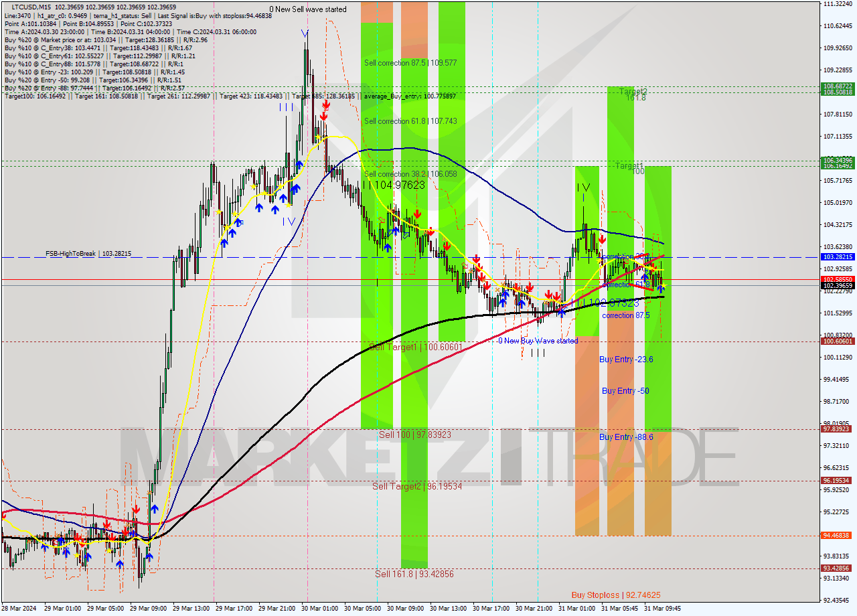Select the 103.28215 blue price axis tag

pos(838,257)
